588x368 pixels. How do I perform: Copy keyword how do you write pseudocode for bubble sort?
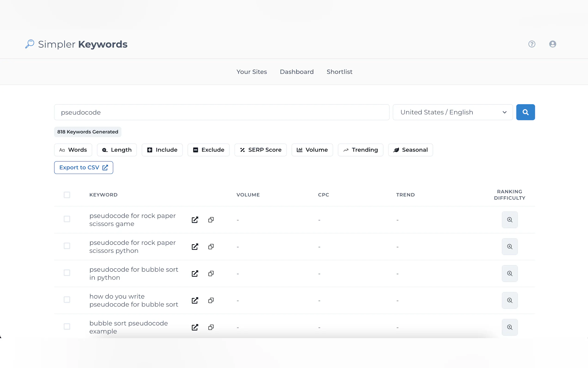pyautogui.click(x=211, y=300)
